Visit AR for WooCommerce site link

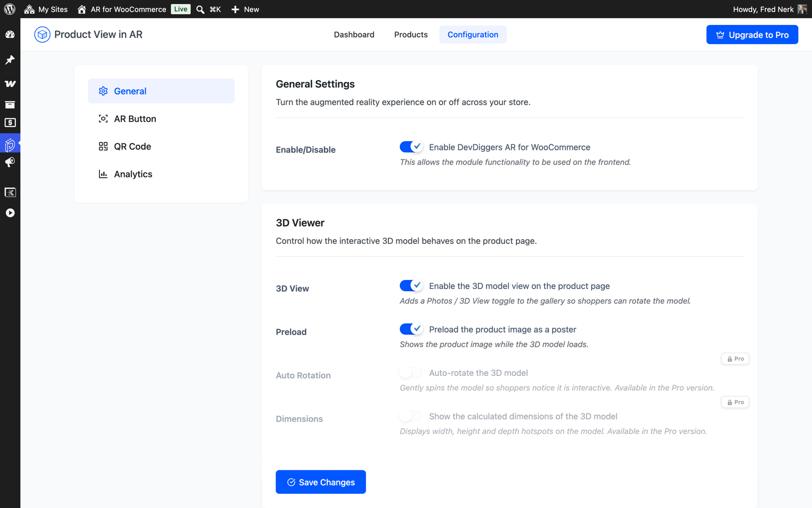click(122, 9)
